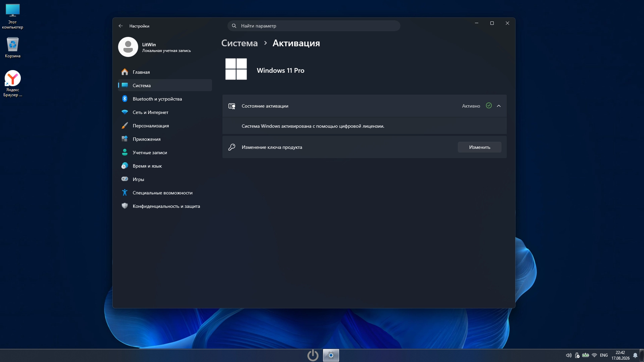Open Bluetooth и устройства settings
The height and width of the screenshot is (362, 644).
click(165, 99)
